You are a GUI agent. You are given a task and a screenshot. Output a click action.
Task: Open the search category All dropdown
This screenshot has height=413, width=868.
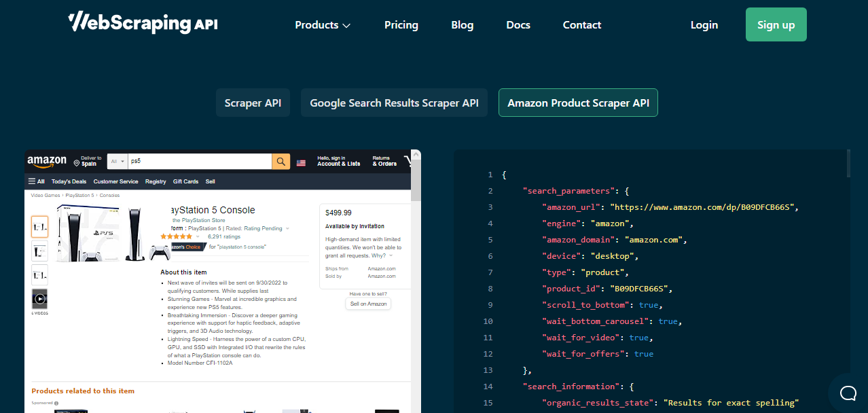pyautogui.click(x=116, y=161)
